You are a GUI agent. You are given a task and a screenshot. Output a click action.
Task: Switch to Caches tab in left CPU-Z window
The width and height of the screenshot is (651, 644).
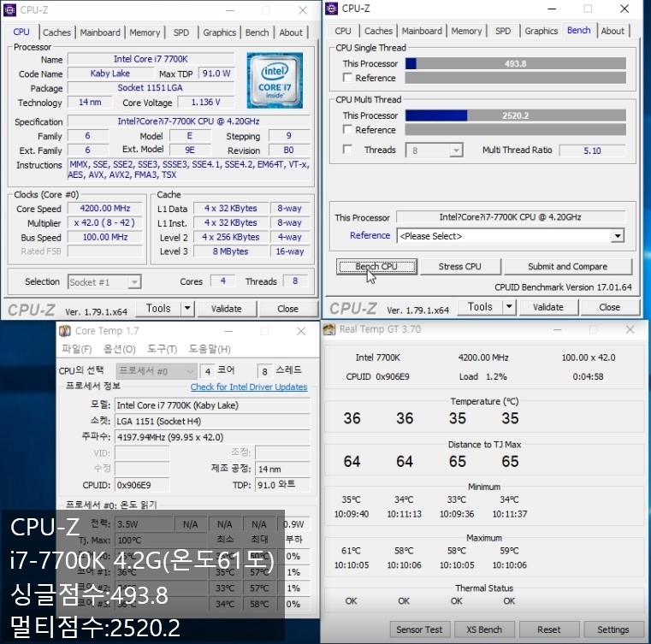point(56,32)
